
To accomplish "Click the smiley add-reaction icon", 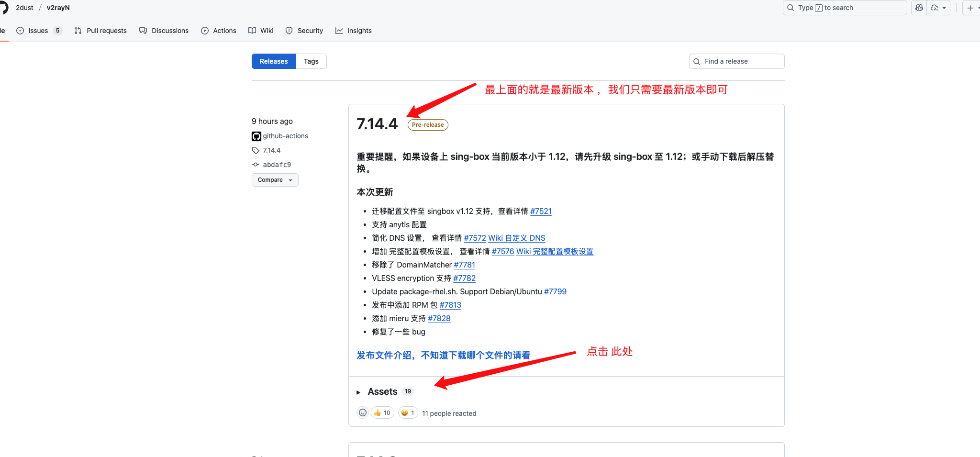I will point(363,412).
